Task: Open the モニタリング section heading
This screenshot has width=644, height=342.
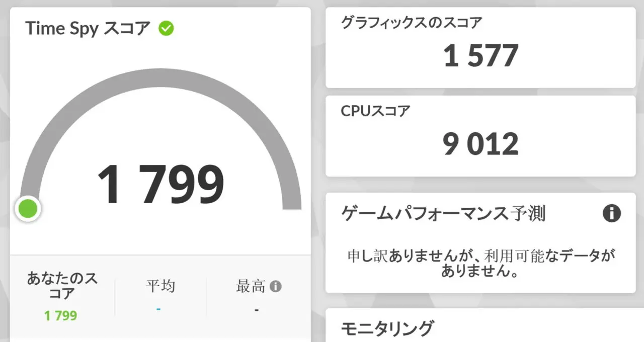Action: pos(386,328)
